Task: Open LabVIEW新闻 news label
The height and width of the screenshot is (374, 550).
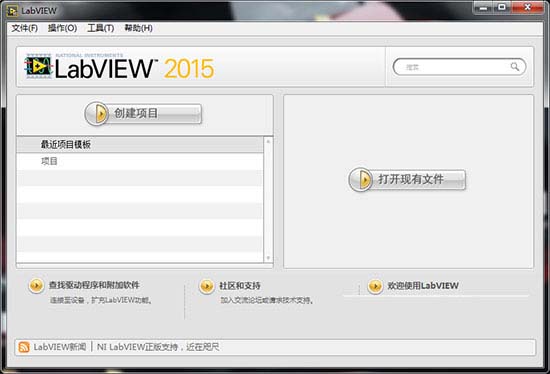Action: [60, 347]
